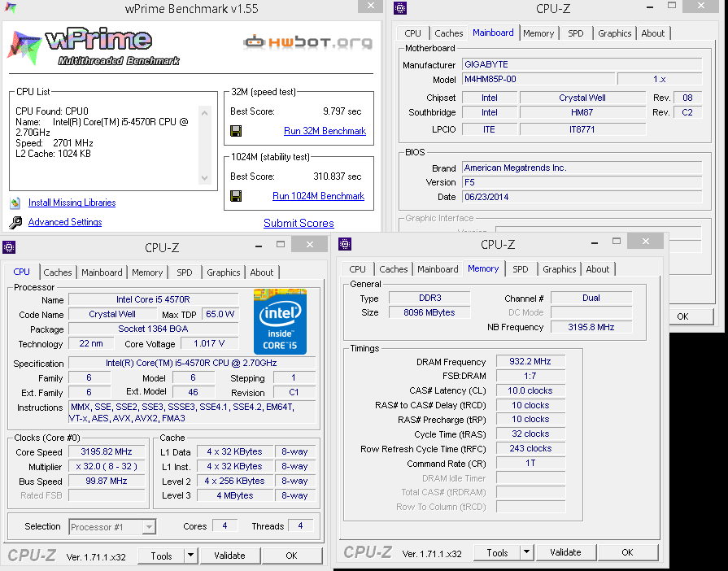
Task: Click the Advanced Settings wrench icon
Action: 15,223
